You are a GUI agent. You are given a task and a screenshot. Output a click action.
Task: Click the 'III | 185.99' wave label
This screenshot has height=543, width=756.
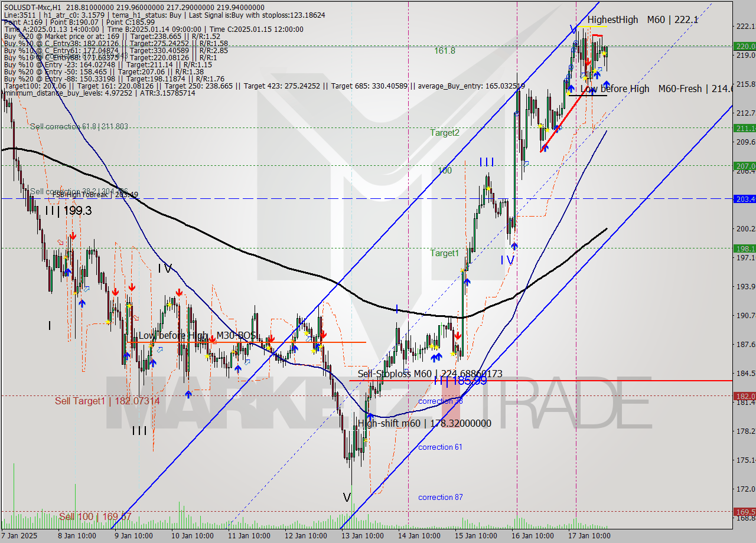tap(460, 381)
